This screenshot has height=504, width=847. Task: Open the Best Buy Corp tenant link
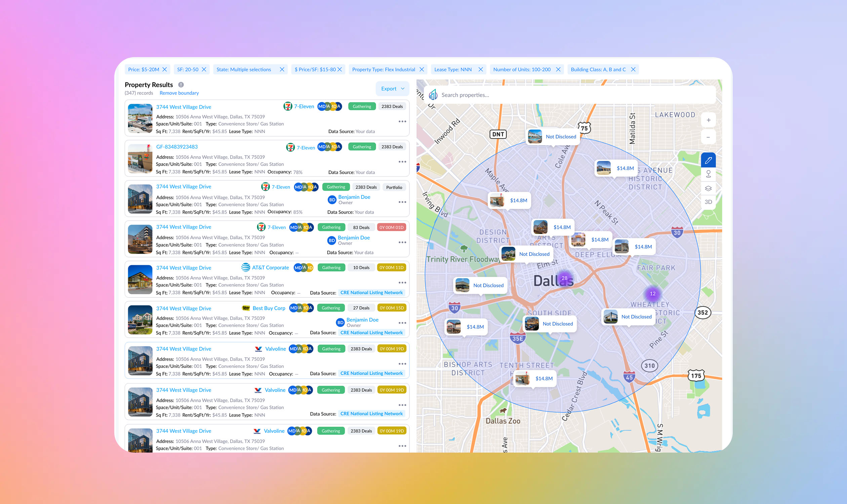269,308
